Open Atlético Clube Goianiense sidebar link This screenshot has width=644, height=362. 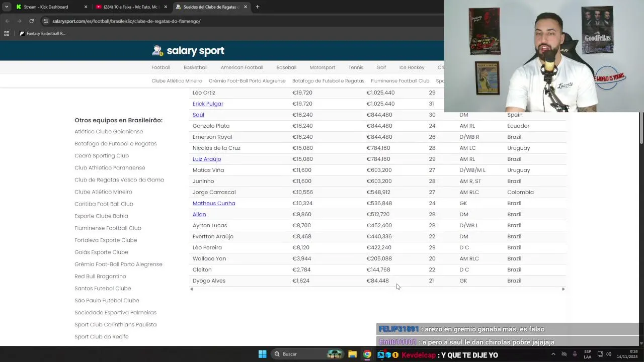click(x=109, y=132)
